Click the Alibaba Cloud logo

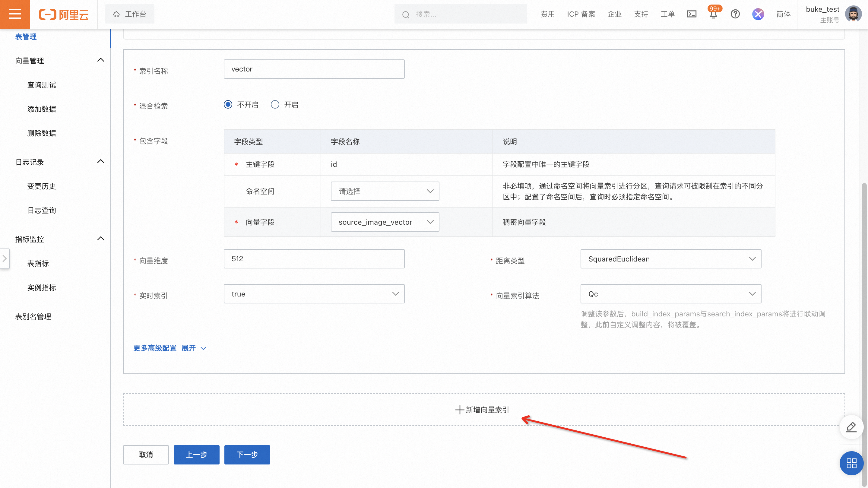click(x=64, y=14)
